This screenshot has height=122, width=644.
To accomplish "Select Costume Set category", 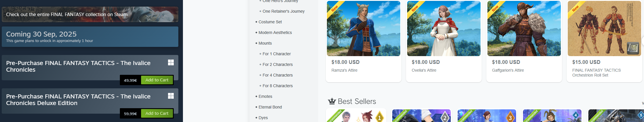I will tap(270, 22).
